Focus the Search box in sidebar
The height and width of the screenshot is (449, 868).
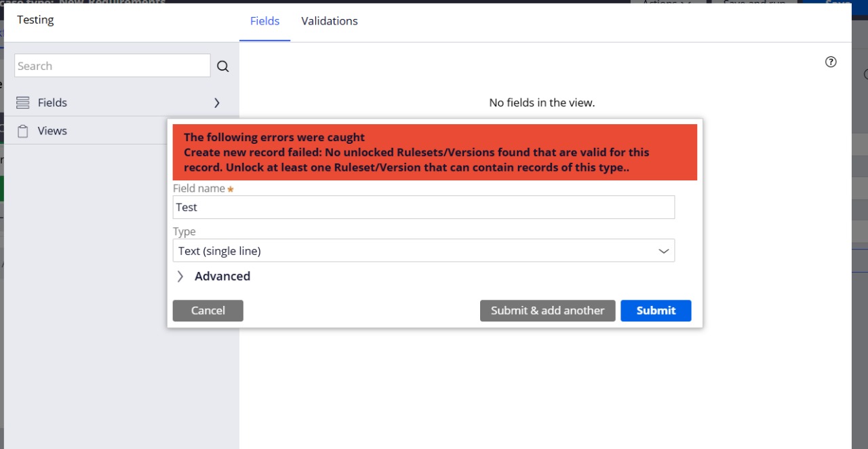pyautogui.click(x=112, y=66)
